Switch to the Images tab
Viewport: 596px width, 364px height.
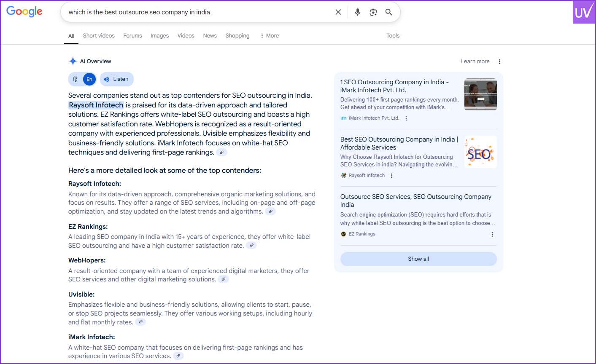[159, 36]
